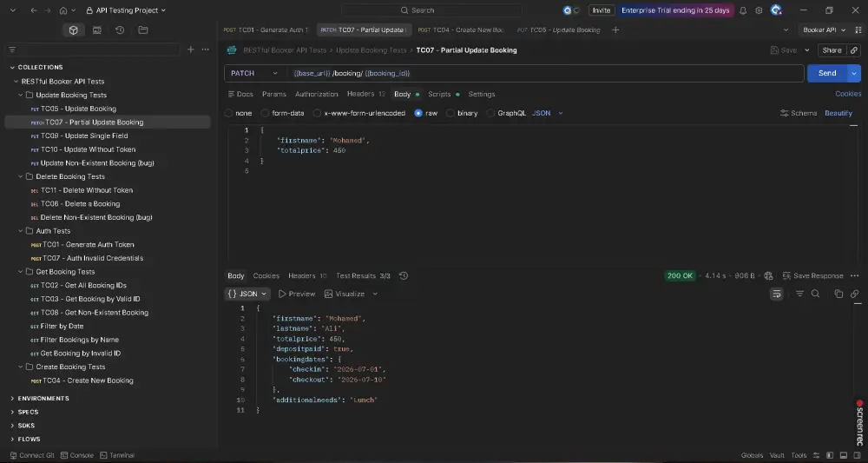Navigate forward with the right arrow
Viewport: 868px width, 463px height.
coord(48,10)
